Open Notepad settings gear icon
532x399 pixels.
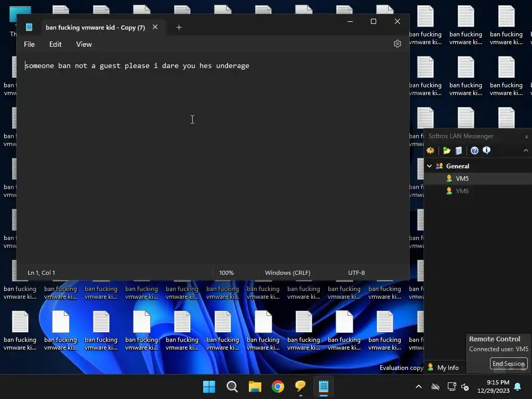[x=397, y=44]
